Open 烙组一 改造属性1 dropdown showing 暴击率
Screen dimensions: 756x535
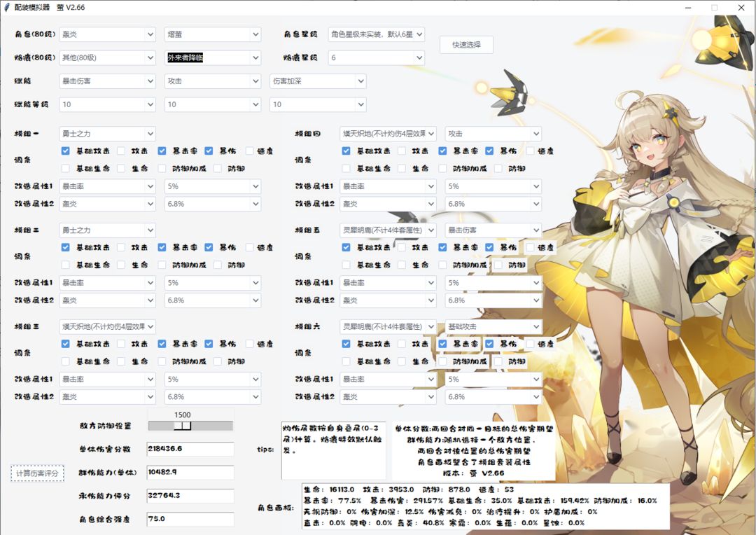coord(107,186)
